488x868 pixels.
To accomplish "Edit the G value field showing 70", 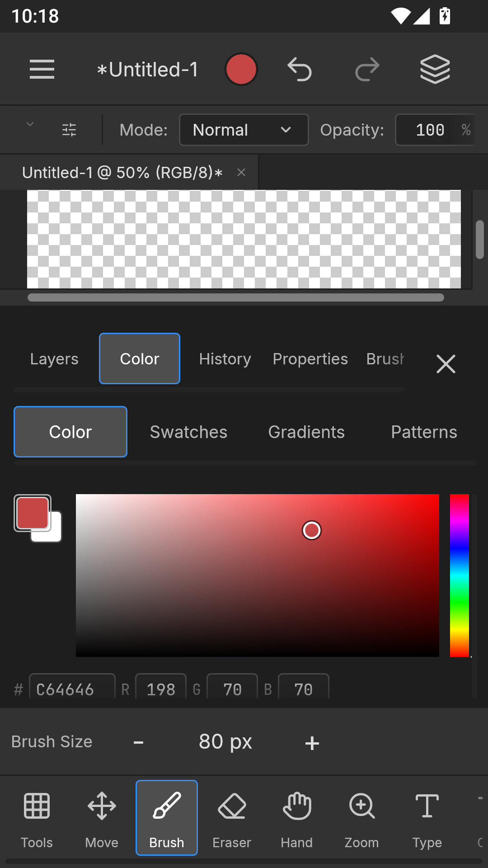I will [232, 687].
